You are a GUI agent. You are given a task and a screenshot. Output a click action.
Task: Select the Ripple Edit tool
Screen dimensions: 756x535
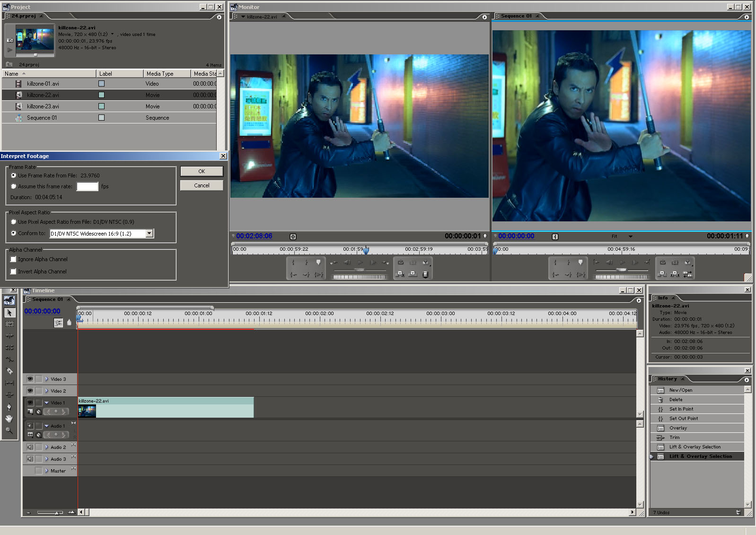tap(9, 336)
